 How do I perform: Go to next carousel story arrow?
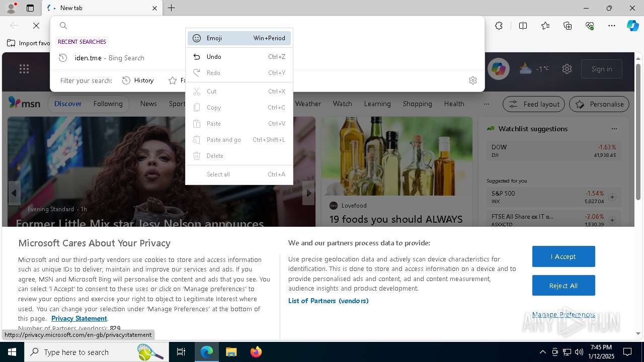tap(308, 193)
